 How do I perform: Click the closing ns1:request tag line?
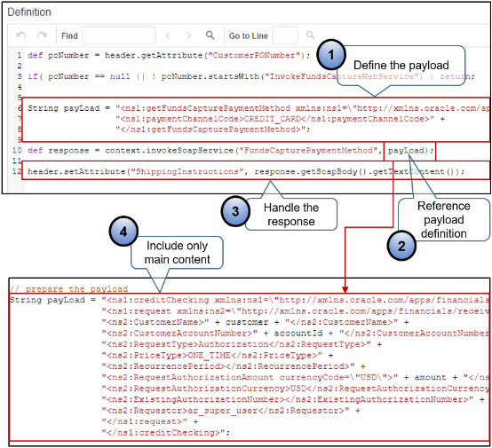coord(150,421)
